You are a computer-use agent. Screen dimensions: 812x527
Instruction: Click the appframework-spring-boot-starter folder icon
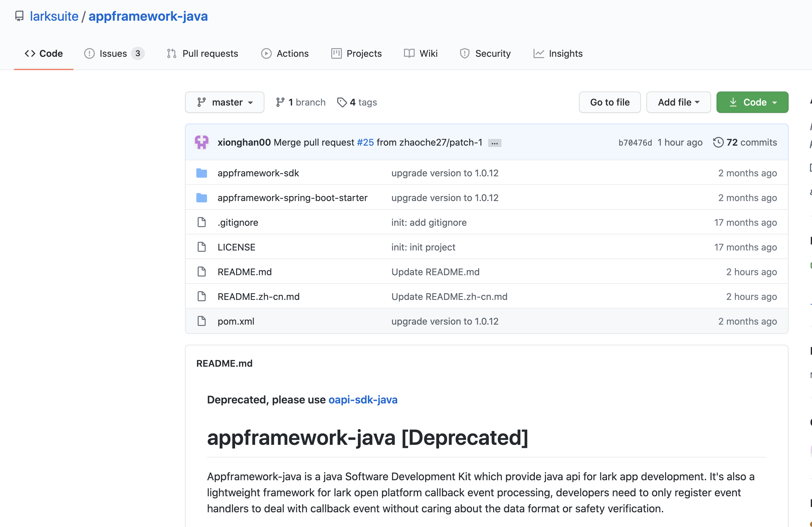click(202, 198)
